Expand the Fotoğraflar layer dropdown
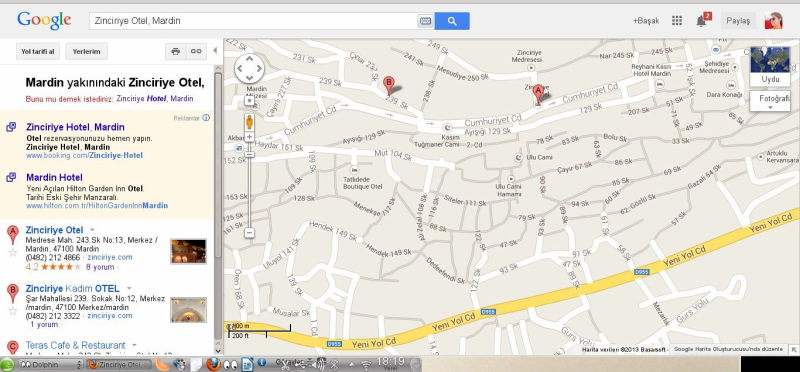 [770, 101]
